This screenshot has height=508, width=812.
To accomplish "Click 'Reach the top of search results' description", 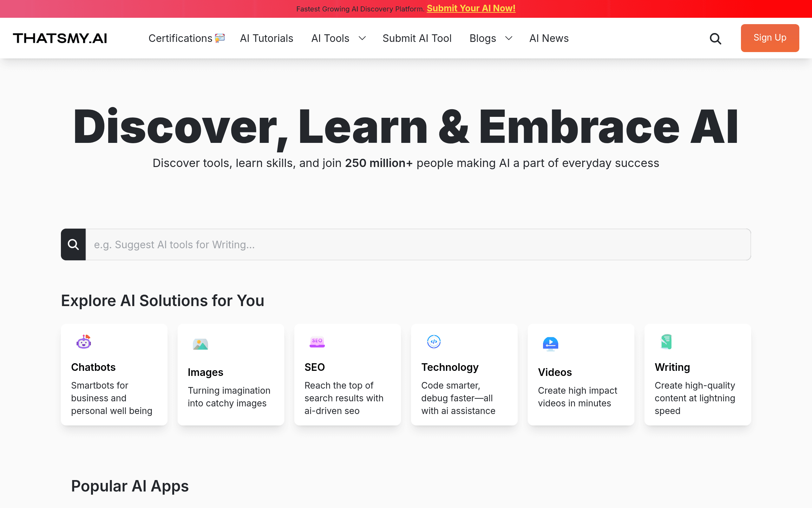I will [x=344, y=398].
